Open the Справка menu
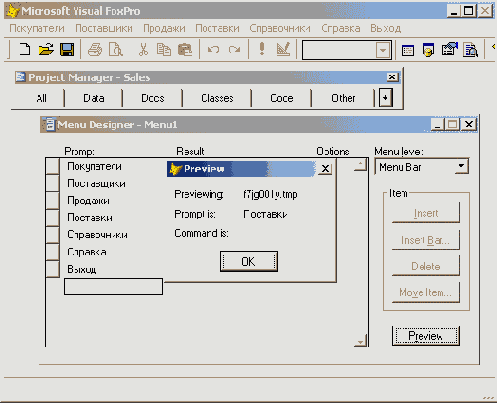 coord(340,28)
